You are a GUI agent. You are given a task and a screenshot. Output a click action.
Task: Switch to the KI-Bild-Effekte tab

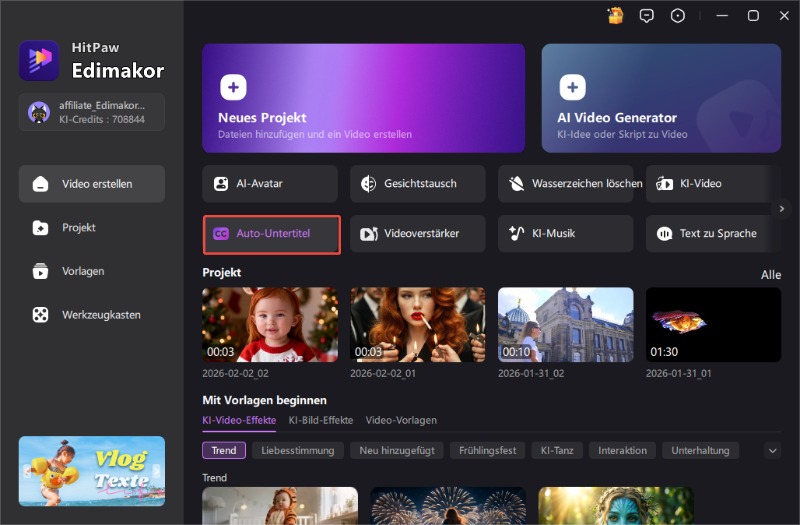(321, 420)
